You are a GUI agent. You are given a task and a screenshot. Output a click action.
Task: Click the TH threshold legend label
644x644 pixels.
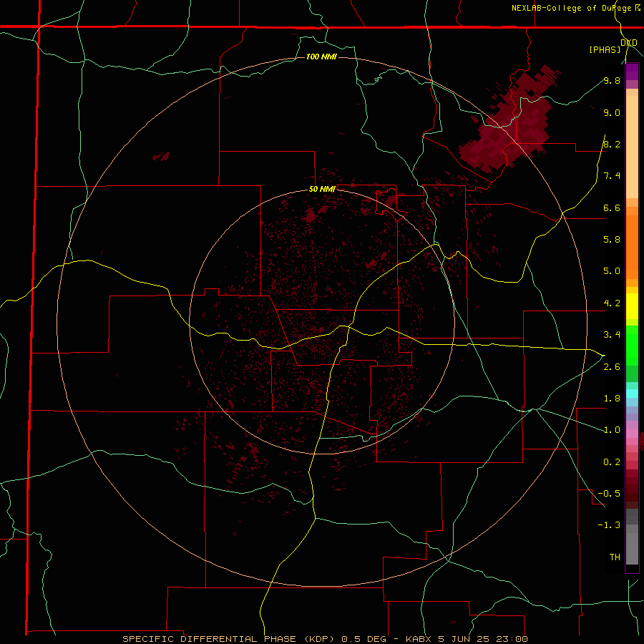click(615, 557)
